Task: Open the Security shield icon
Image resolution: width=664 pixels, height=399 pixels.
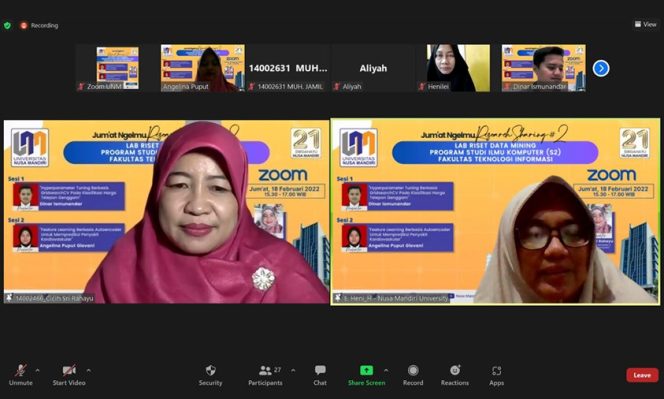Action: coord(210,375)
